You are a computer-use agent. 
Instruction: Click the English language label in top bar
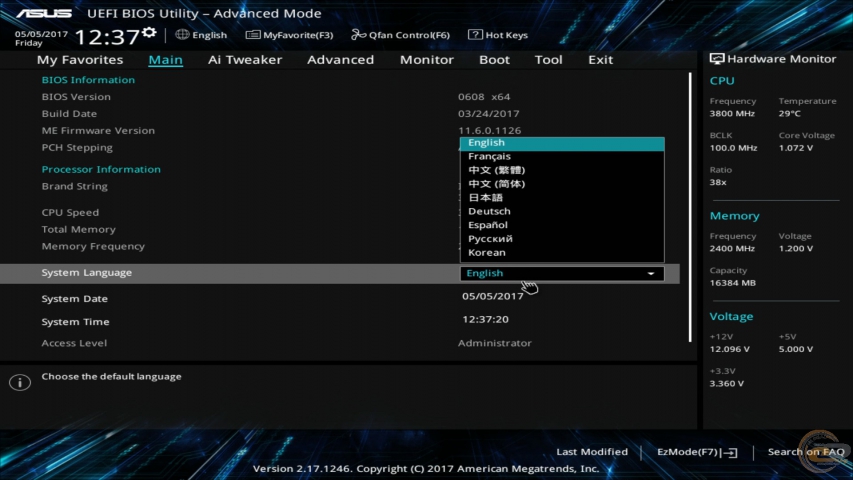pos(209,35)
